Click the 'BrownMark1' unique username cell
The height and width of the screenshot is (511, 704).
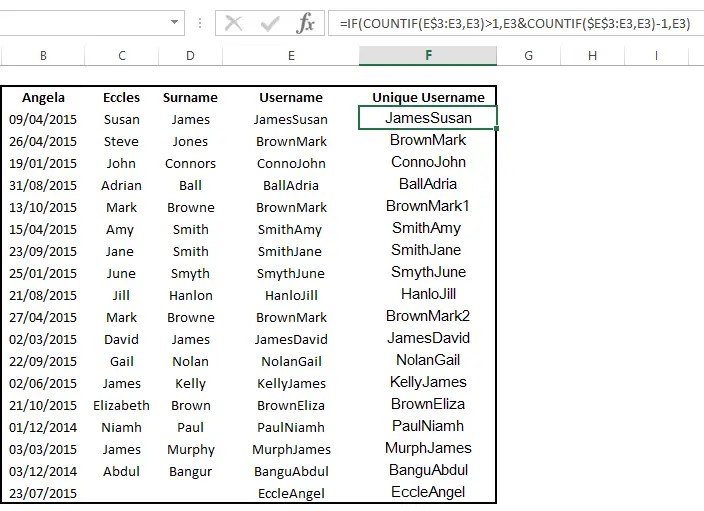pos(428,206)
